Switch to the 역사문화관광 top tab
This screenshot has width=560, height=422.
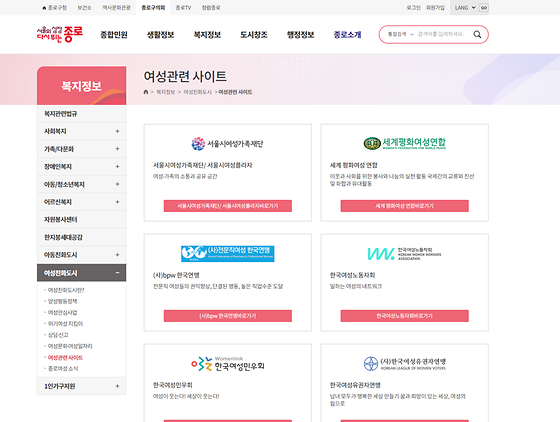[x=116, y=7]
